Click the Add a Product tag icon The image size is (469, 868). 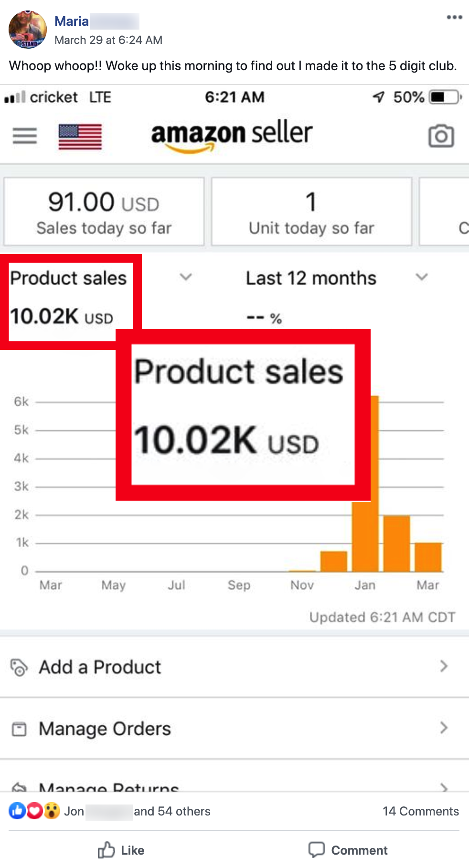coord(19,667)
